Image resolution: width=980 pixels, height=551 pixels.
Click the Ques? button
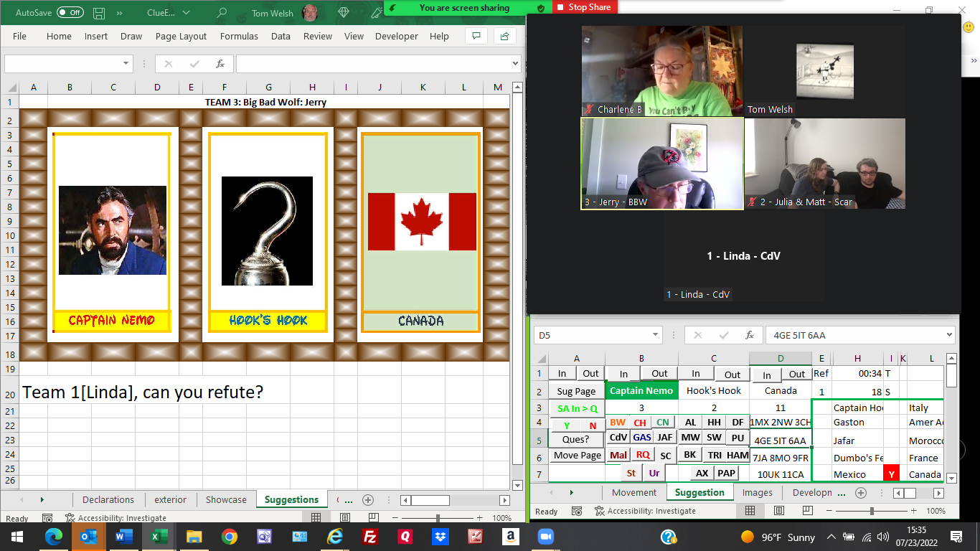click(x=576, y=440)
